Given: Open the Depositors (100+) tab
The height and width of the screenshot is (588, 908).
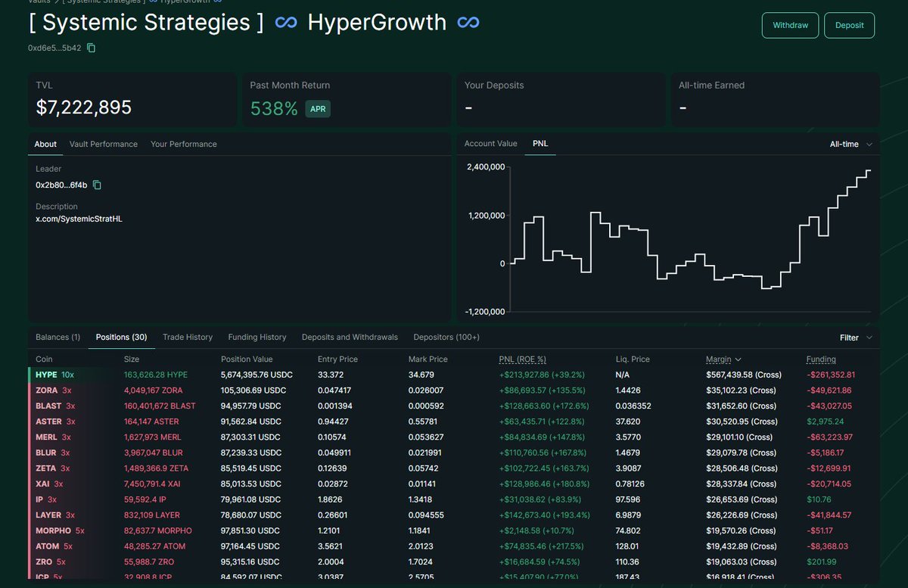Looking at the screenshot, I should click(446, 337).
